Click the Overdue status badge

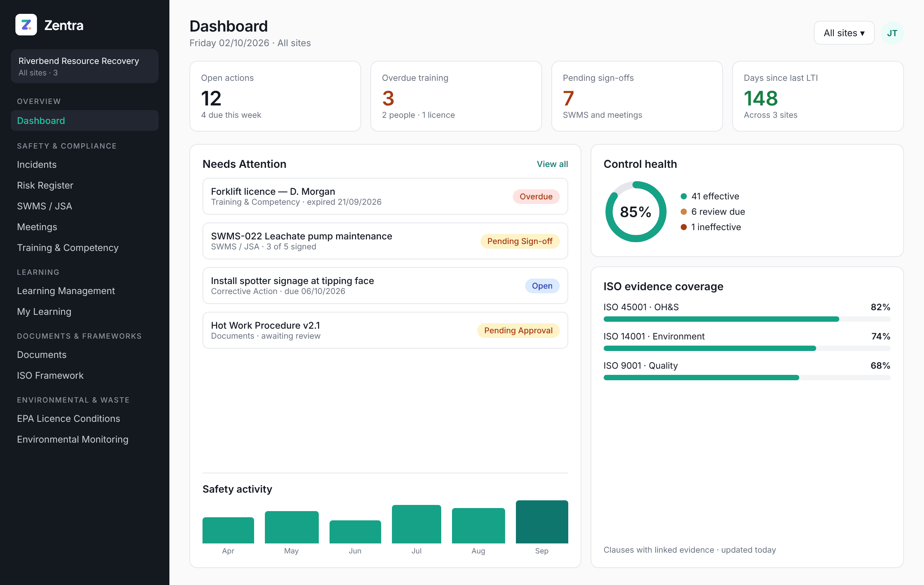pyautogui.click(x=536, y=196)
